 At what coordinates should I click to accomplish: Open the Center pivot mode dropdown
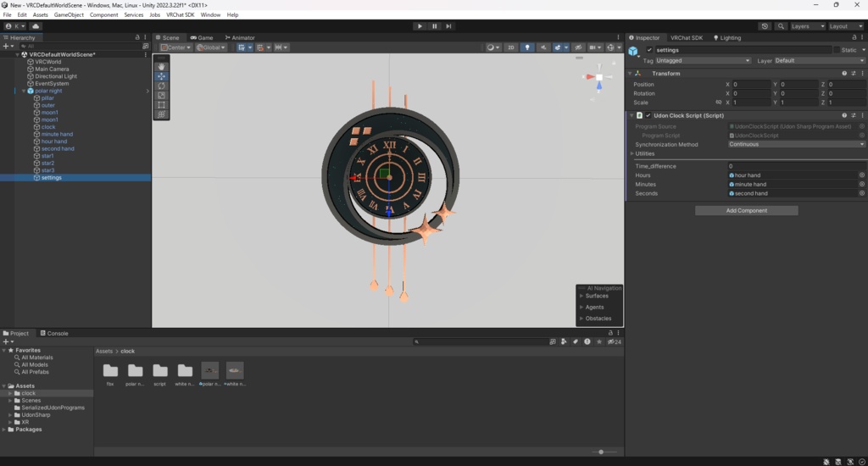click(x=175, y=47)
